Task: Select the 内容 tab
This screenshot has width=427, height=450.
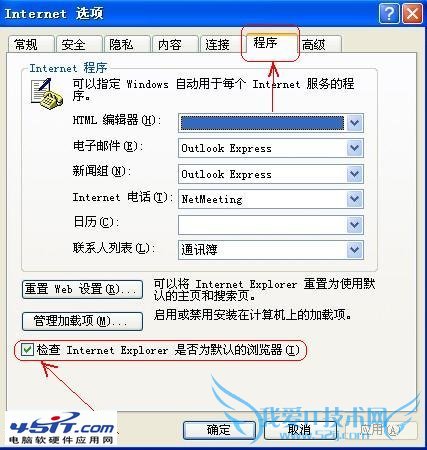Action: pyautogui.click(x=175, y=44)
